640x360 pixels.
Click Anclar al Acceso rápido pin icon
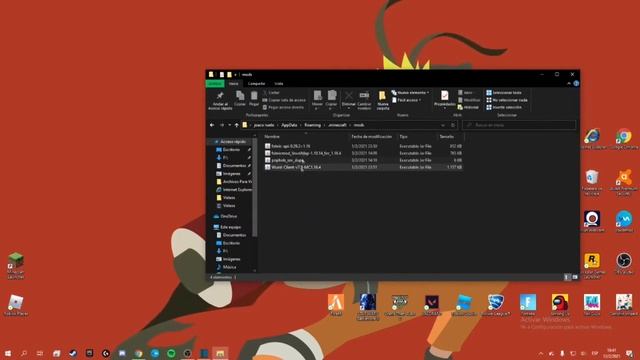(x=220, y=96)
